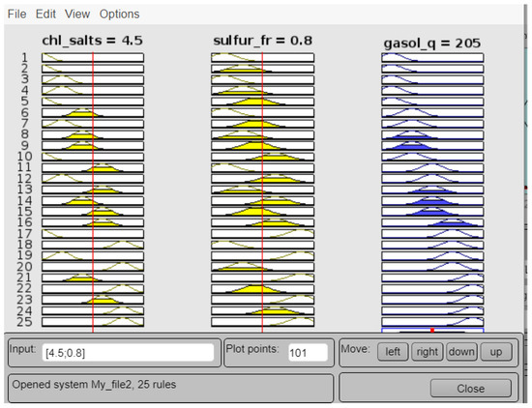The width and height of the screenshot is (532, 408).
Task: Click the red chl_salts input line
Action: click(x=93, y=192)
